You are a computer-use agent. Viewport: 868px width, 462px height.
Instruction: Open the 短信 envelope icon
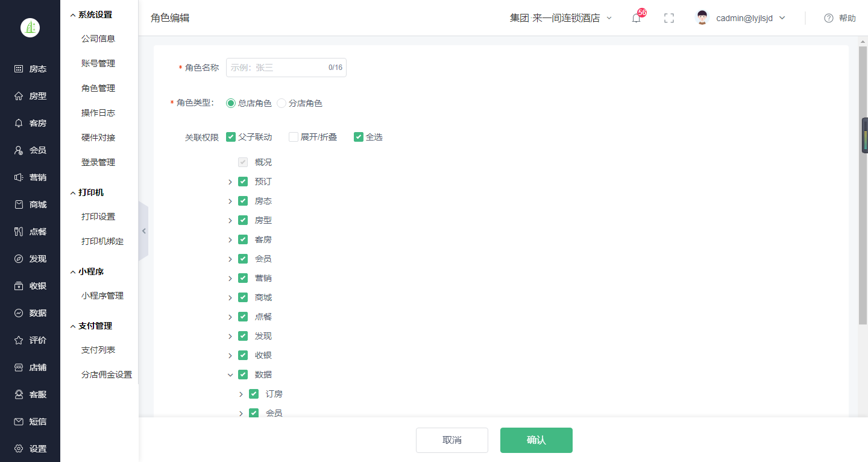click(19, 422)
